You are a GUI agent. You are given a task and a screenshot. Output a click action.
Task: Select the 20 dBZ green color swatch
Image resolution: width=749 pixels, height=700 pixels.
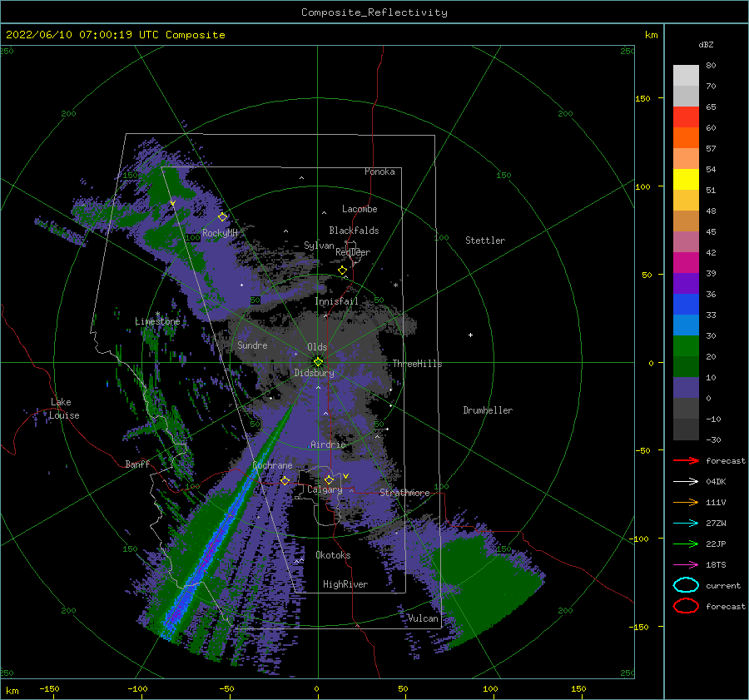[x=686, y=345]
